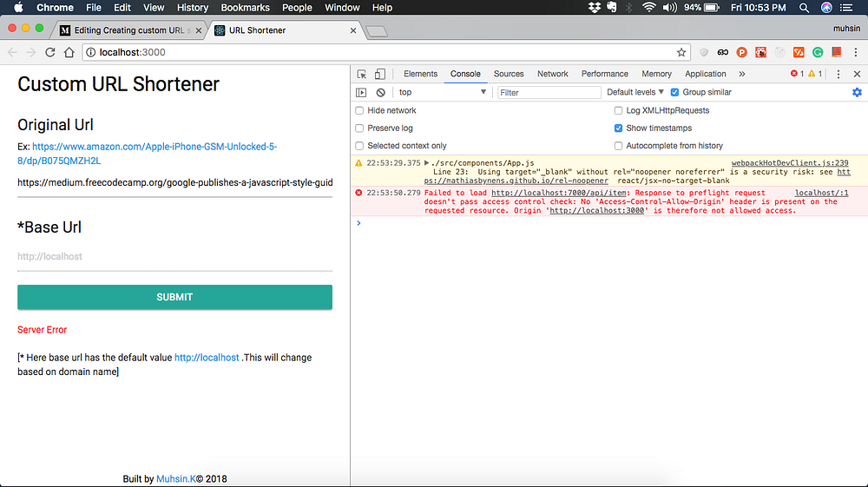Open the Application tab
The image size is (868, 487).
[705, 74]
